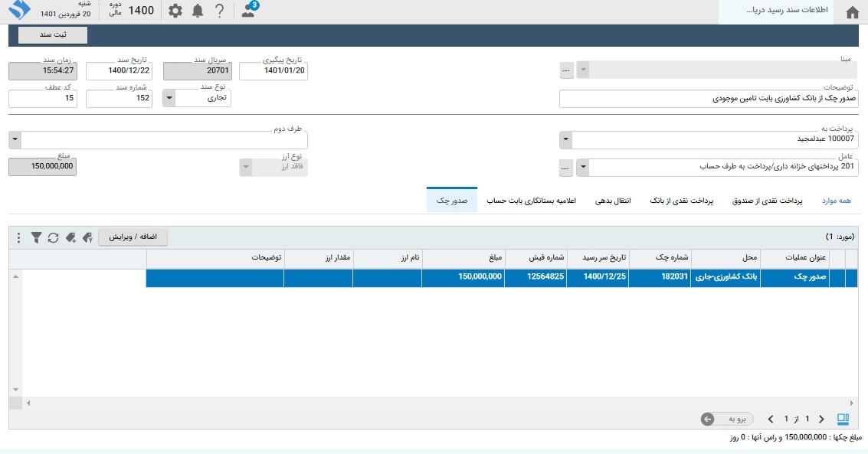Expand the طرف دوم dropdown
The height and width of the screenshot is (454, 868).
(x=15, y=140)
